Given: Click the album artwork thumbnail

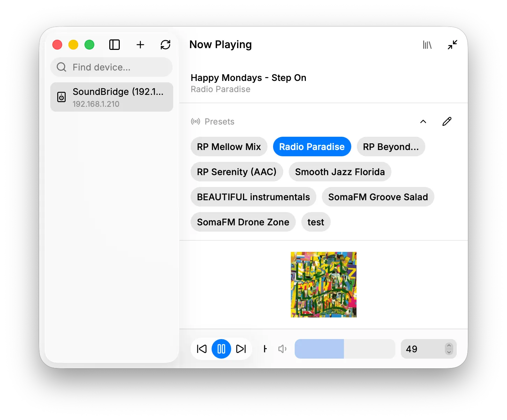Looking at the screenshot, I should 324,285.
